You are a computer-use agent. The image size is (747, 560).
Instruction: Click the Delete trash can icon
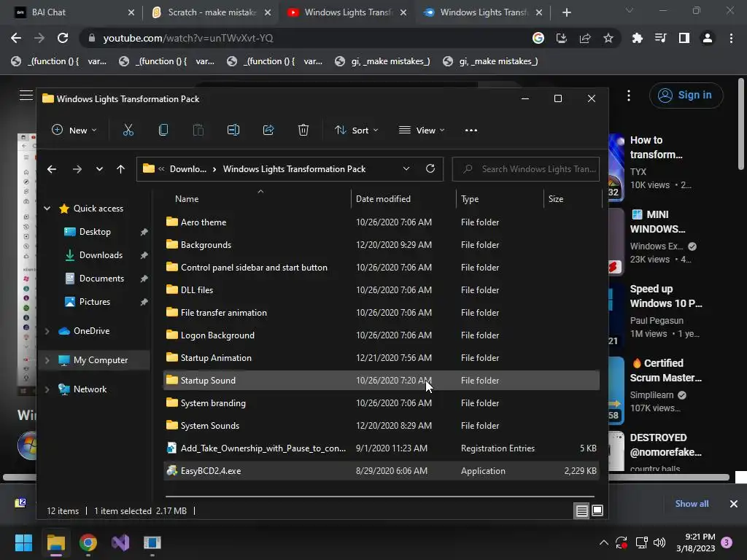pyautogui.click(x=303, y=130)
